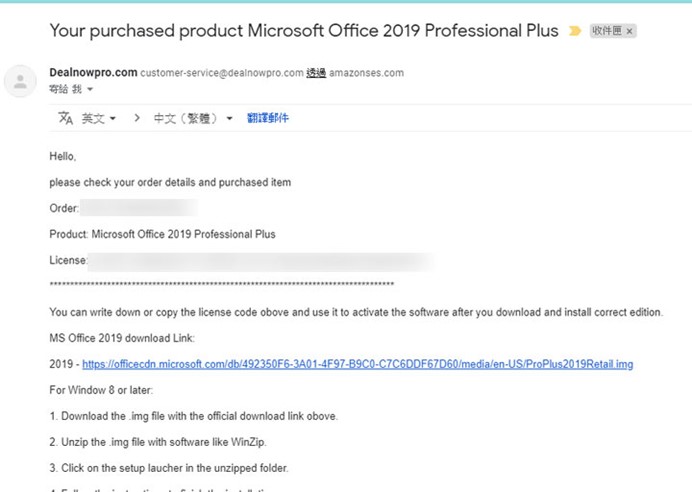Open the officecdn.microsoft.com download link
692x492 pixels.
(357, 365)
